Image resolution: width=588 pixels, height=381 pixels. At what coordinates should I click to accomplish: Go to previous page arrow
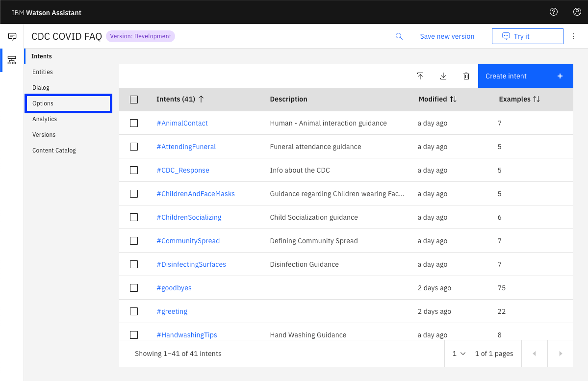535,354
